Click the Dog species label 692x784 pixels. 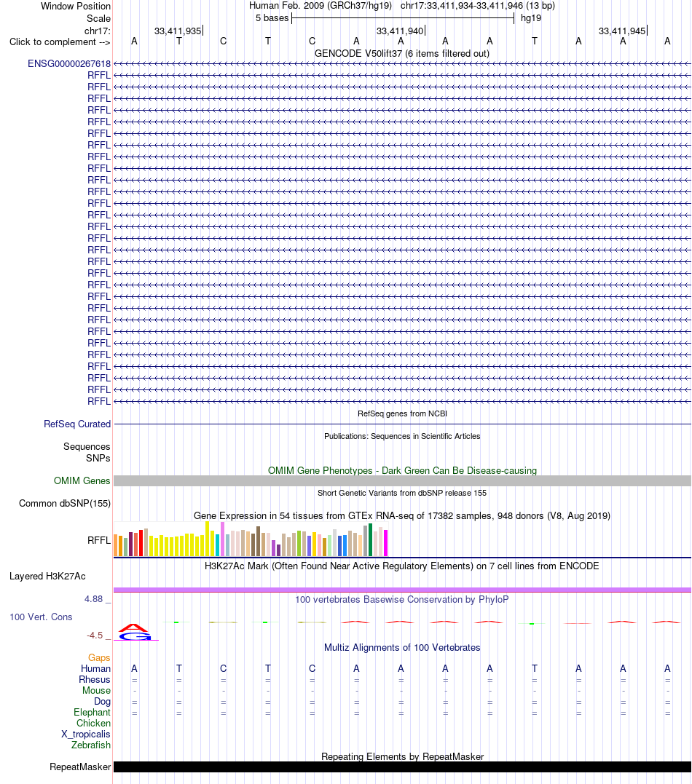point(102,702)
